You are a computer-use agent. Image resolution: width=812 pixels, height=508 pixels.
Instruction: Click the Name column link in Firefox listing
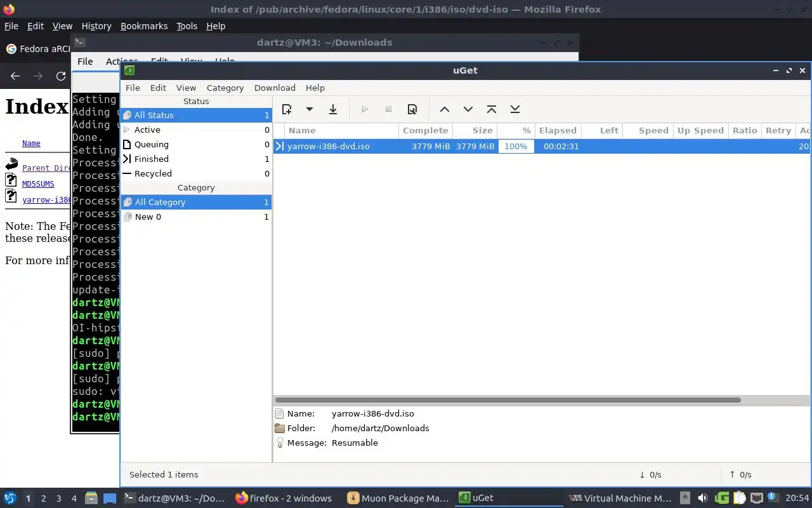click(x=31, y=144)
